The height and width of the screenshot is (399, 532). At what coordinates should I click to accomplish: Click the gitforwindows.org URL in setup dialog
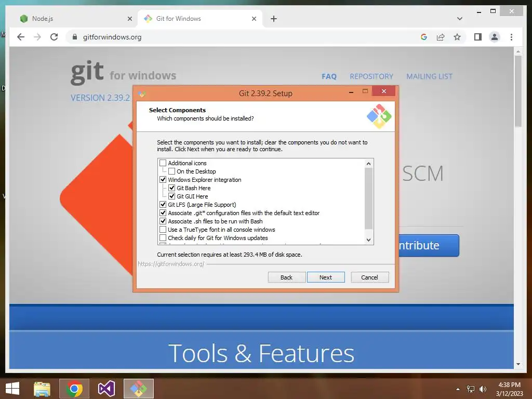click(x=171, y=263)
